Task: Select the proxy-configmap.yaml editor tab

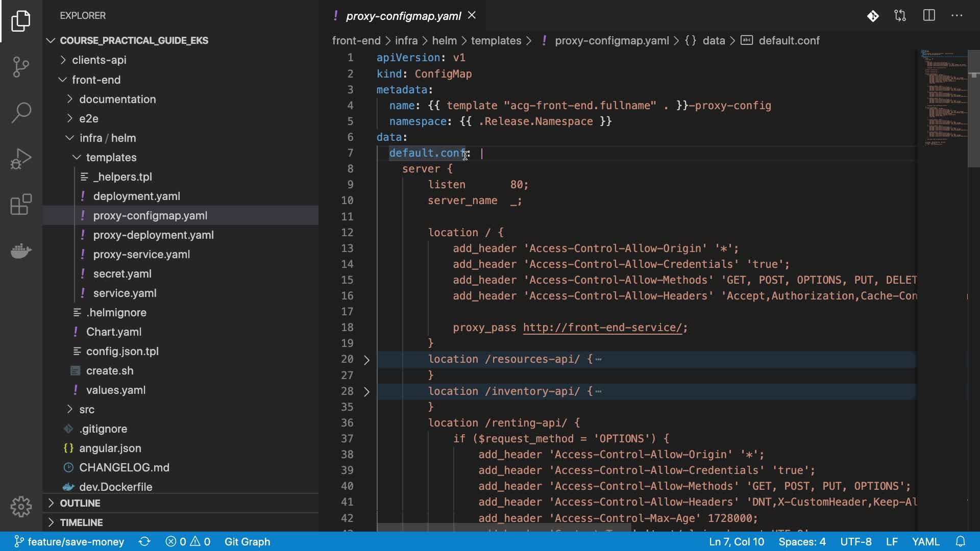Action: pos(403,16)
